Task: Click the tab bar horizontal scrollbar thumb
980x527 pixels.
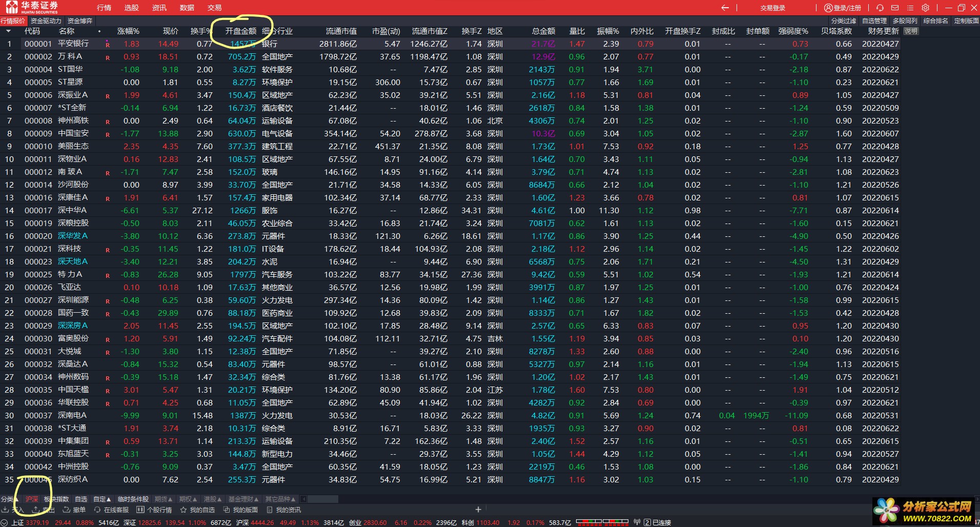Action: coord(323,499)
